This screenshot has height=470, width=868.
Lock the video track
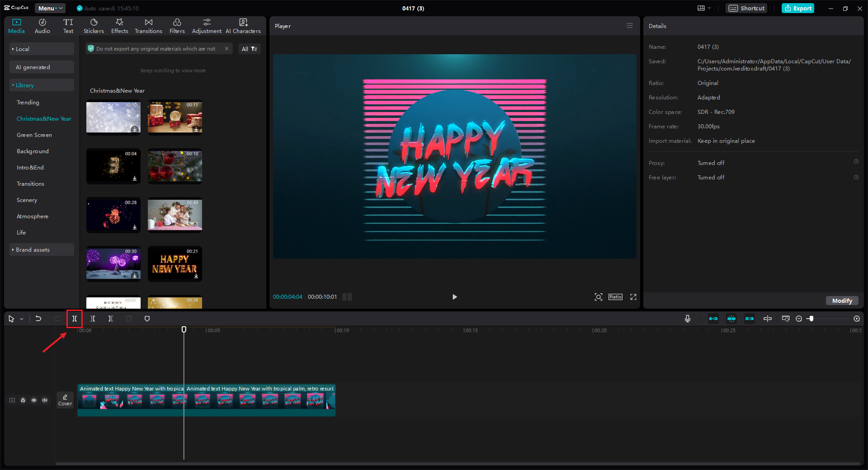click(x=23, y=400)
